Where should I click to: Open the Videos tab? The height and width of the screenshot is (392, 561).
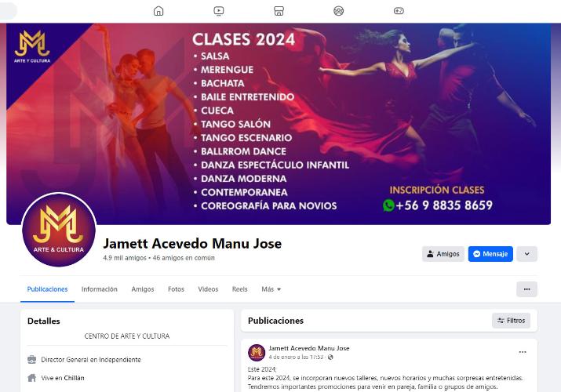click(208, 289)
